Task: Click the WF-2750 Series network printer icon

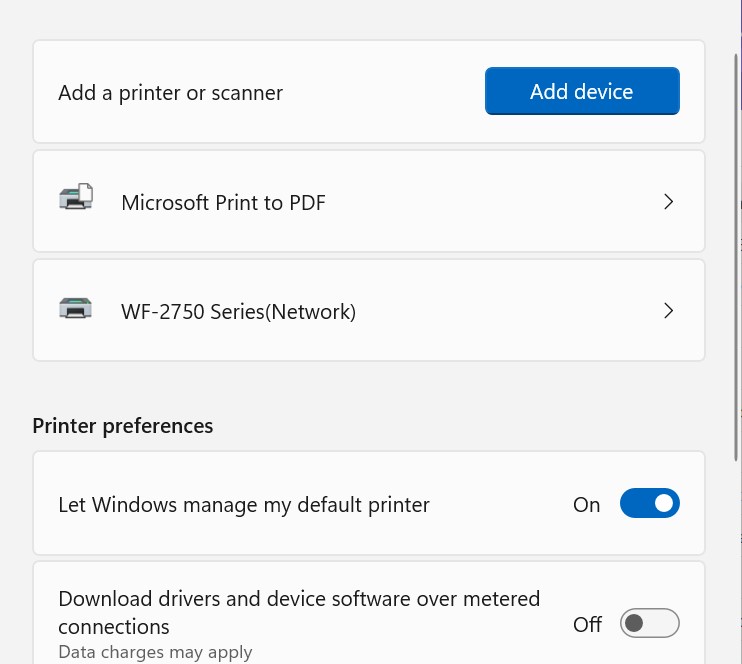Action: [76, 309]
